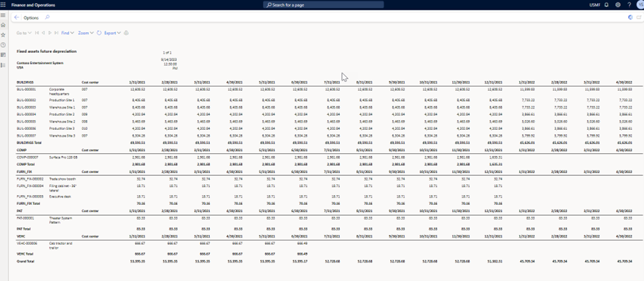644x281 pixels.
Task: Click the FURN_FIX group heading
Action: [x=24, y=172]
